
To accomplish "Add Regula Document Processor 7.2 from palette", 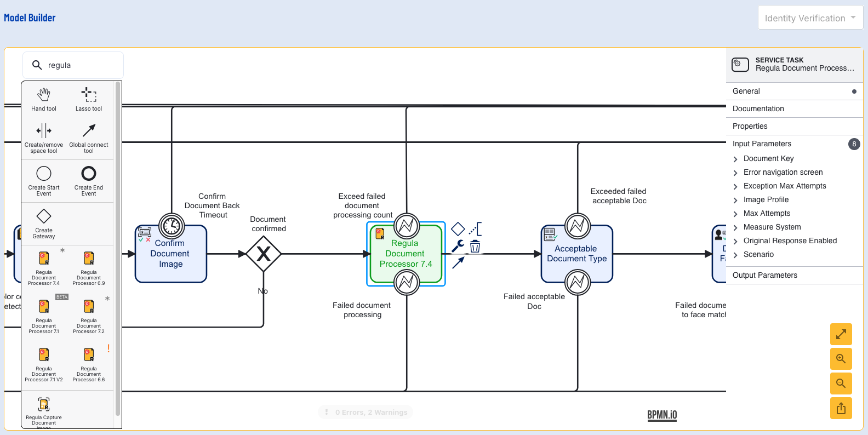I will [x=89, y=316].
